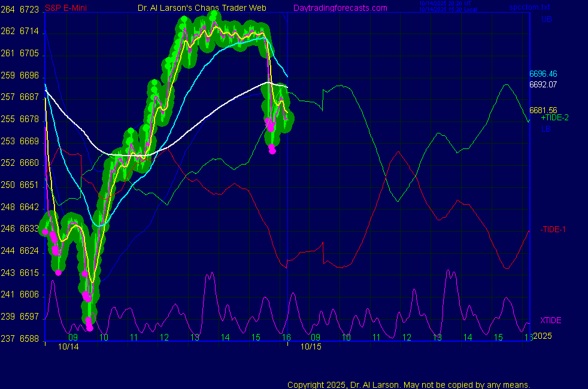Click the UB upper band label
Screen dimensions: 588x389
coord(546,20)
